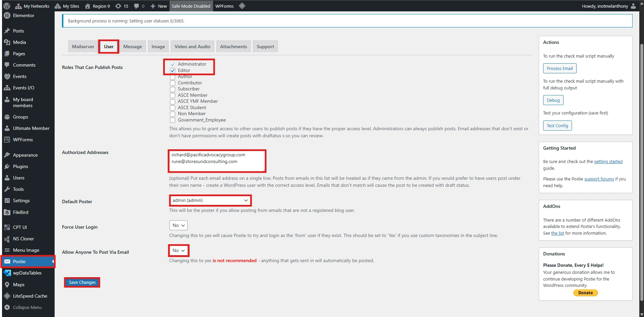Check the Non Member role checkbox
Screen dimensions: 644x317
pyautogui.click(x=173, y=114)
